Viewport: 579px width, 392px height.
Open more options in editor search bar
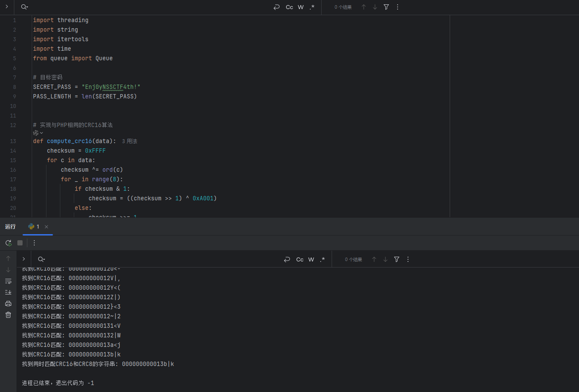[x=398, y=7]
